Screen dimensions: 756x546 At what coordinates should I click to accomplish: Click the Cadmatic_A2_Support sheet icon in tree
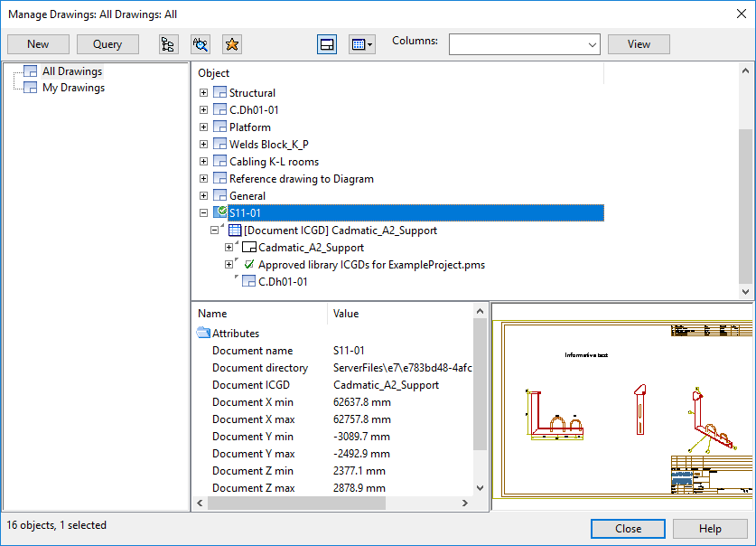tap(248, 248)
